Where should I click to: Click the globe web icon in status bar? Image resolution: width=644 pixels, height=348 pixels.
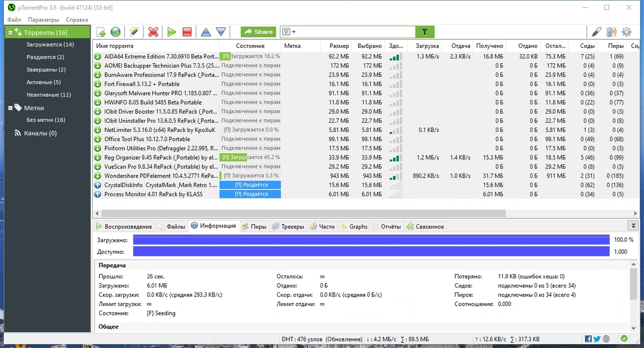coord(606,339)
